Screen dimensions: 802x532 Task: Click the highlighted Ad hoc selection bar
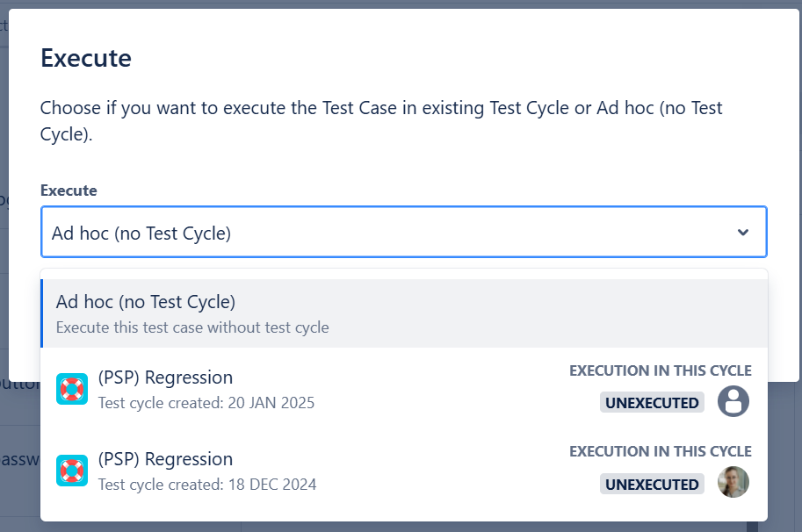tap(402, 313)
